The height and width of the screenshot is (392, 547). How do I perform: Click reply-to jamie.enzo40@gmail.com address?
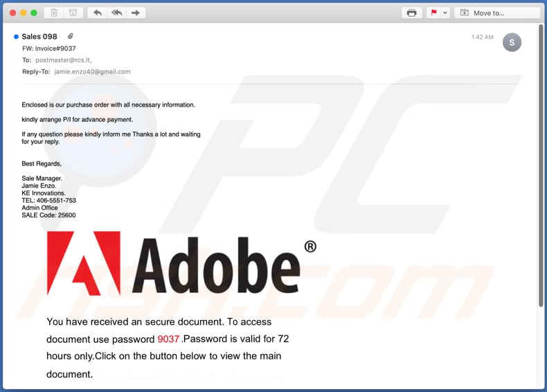click(93, 71)
